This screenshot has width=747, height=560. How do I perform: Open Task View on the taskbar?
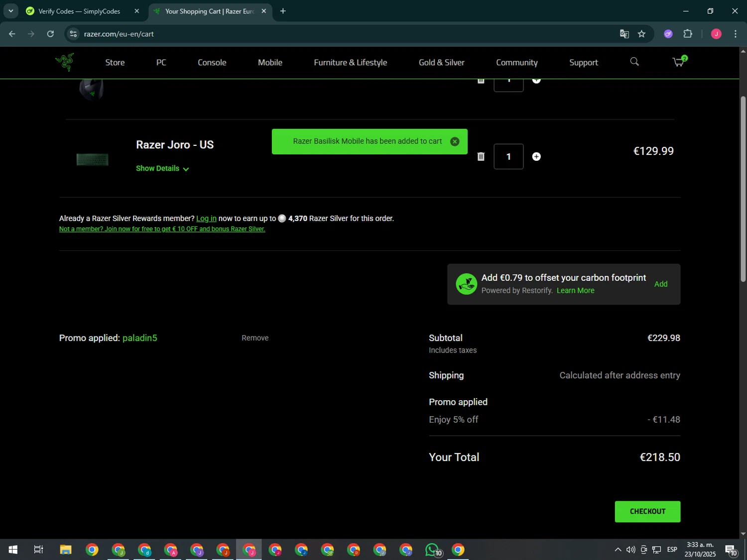[x=38, y=550]
